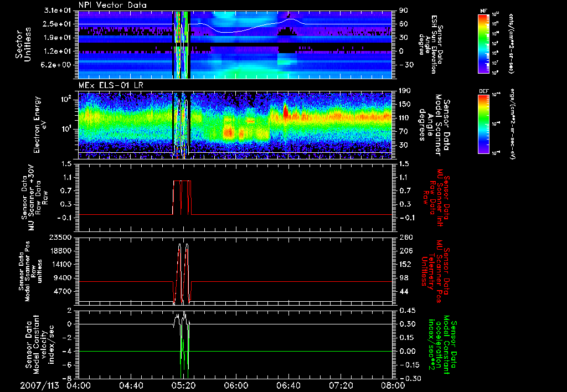Image resolution: width=567 pixels, height=392 pixels.
Task: Click the 260 telemetry tick label
Action: [405, 237]
